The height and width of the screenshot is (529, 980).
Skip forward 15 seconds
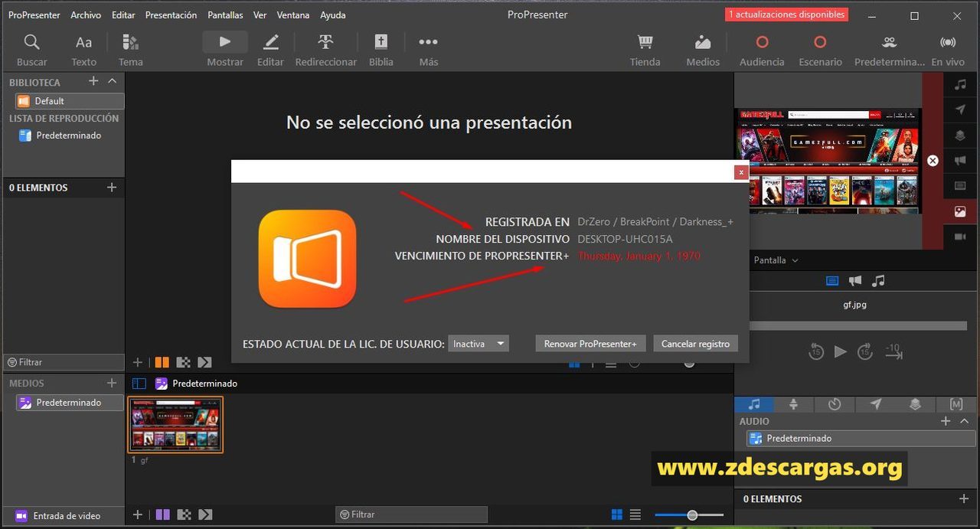pyautogui.click(x=865, y=351)
